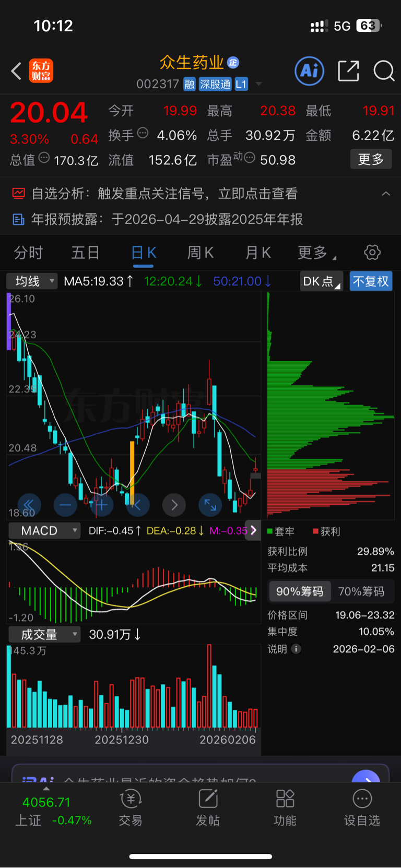Open DK点 selector

[x=321, y=281]
